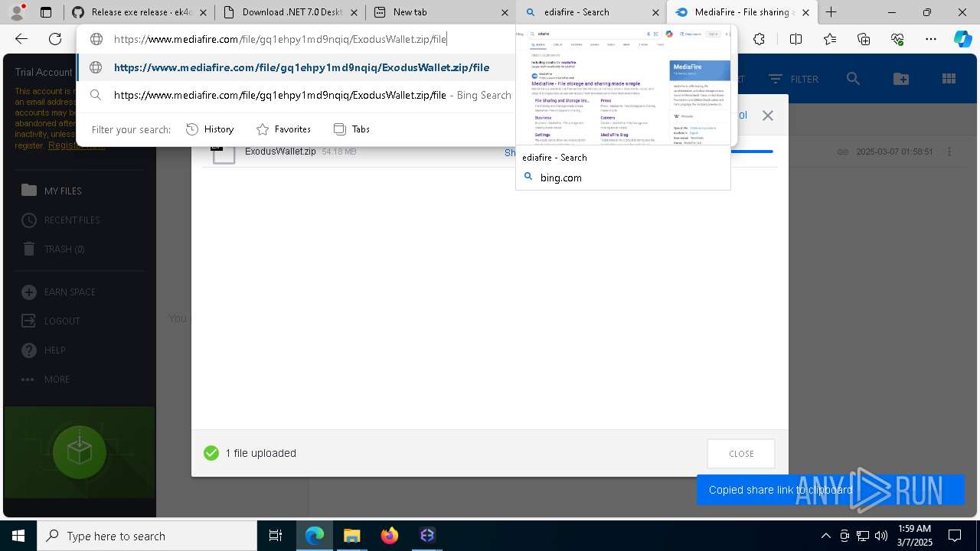
Task: Click the ediafire search tab preview thumbnail
Action: (x=623, y=86)
